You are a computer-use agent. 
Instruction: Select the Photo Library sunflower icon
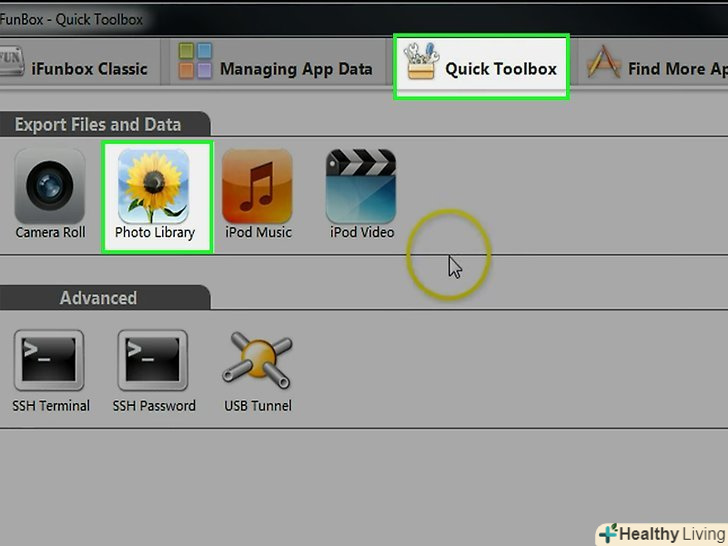pyautogui.click(x=154, y=187)
